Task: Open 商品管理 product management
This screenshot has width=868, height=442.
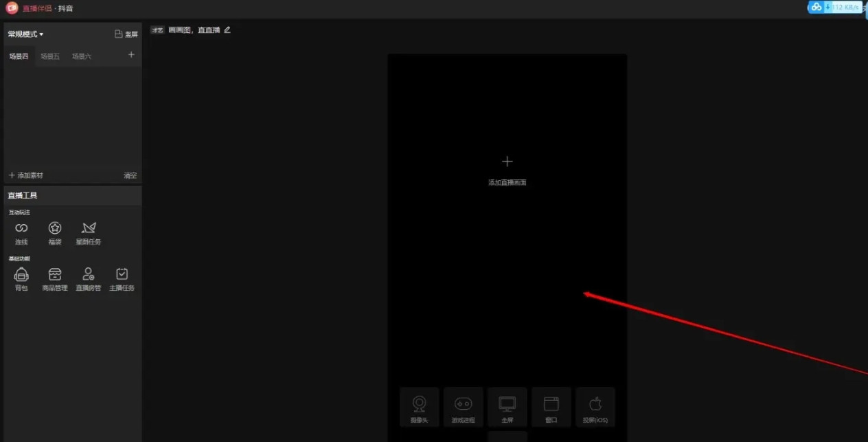Action: tap(55, 278)
